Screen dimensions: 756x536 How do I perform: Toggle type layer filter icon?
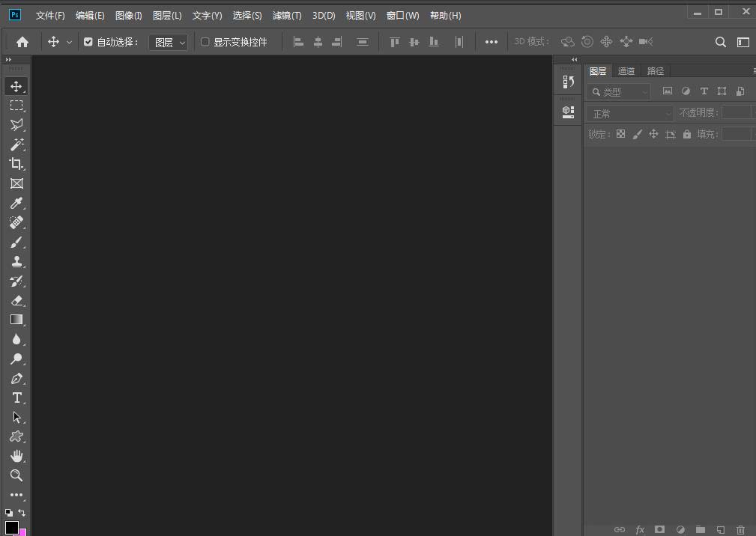pyautogui.click(x=704, y=91)
